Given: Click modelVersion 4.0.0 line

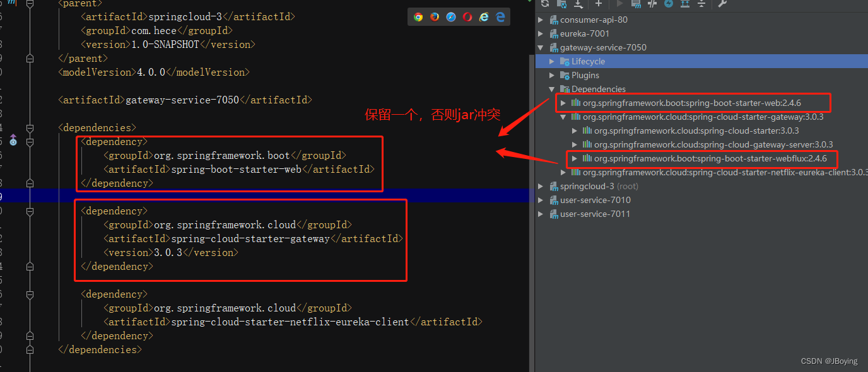Looking at the screenshot, I should 153,72.
